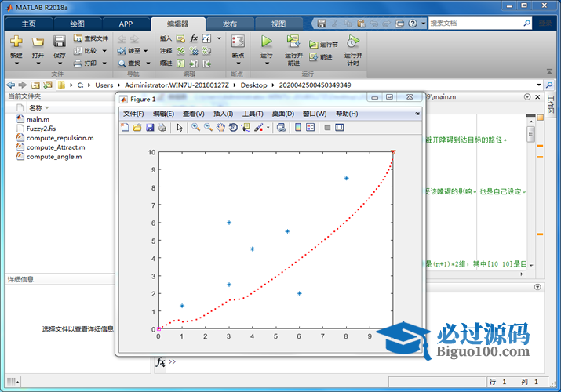Click Run and Time (运行并计时) icon
Screen dimensions: 561x392
coord(353,42)
